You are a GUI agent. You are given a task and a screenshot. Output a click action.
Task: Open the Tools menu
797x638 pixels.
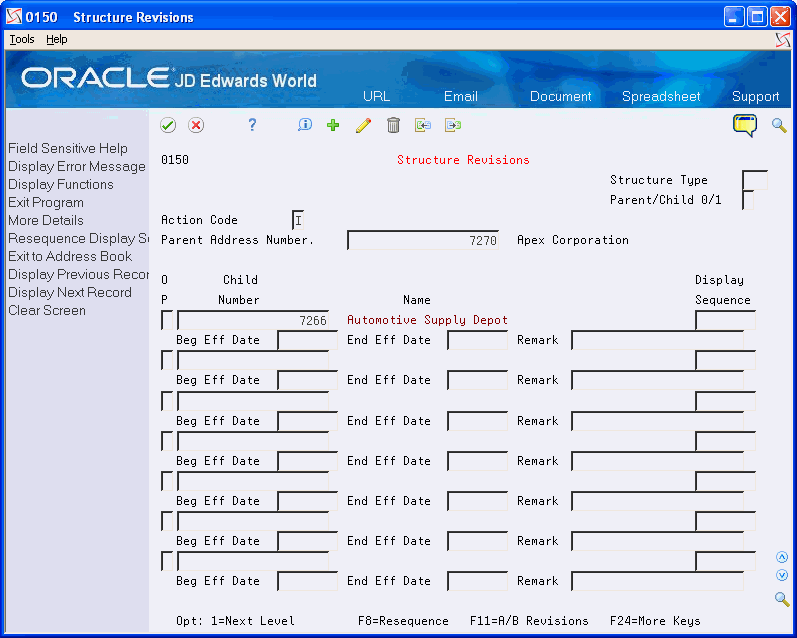click(x=22, y=39)
